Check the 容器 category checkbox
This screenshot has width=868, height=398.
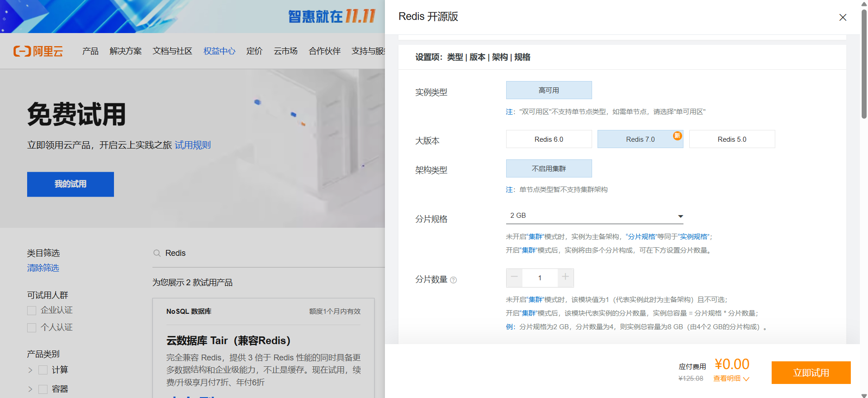point(43,389)
